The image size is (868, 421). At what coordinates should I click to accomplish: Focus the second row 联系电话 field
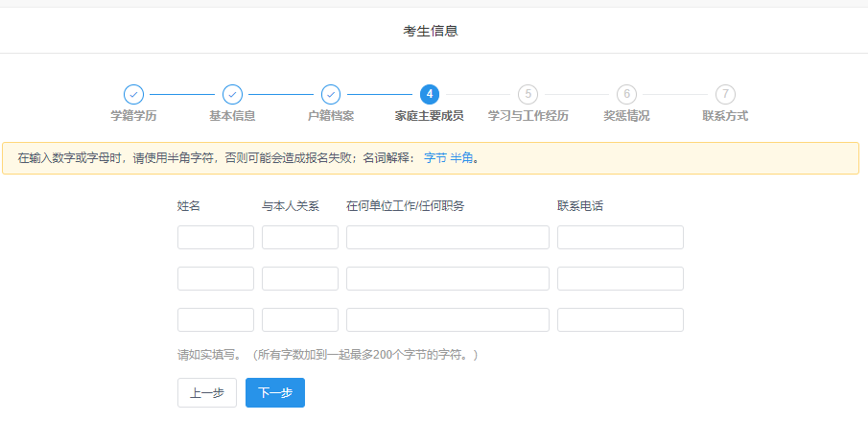(621, 278)
